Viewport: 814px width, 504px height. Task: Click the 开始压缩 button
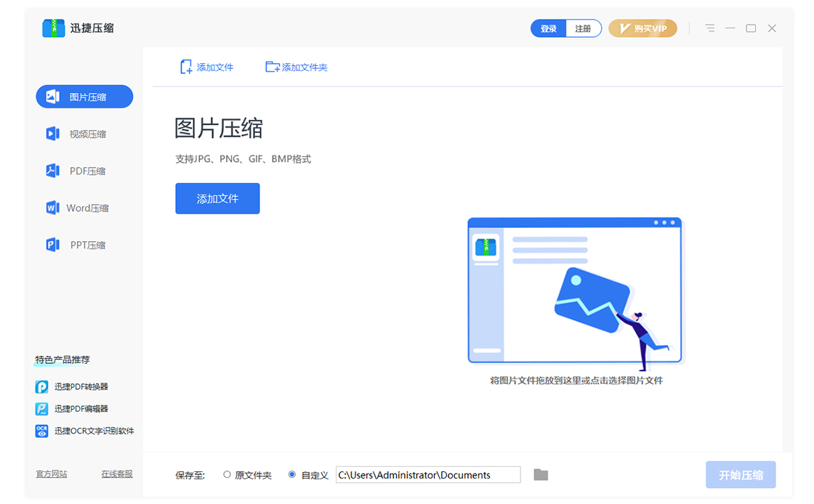coord(741,475)
